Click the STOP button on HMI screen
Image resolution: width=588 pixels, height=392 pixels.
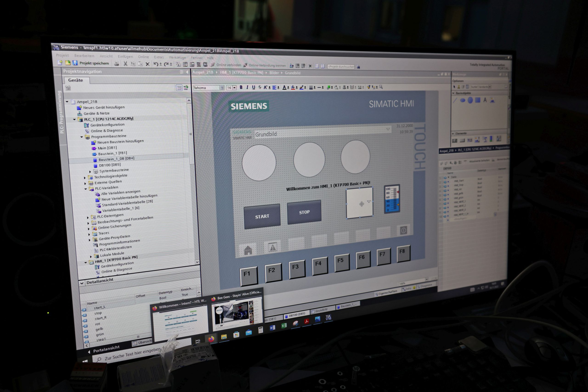(304, 212)
